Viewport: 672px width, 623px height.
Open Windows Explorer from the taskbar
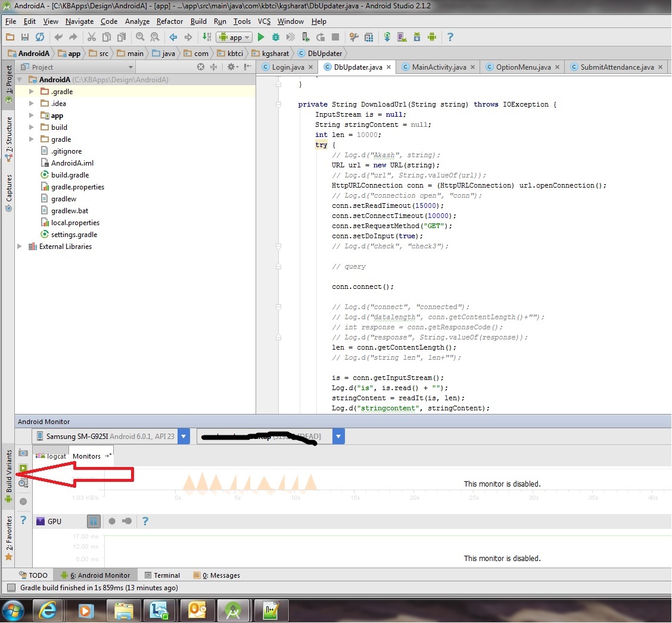pyautogui.click(x=124, y=610)
